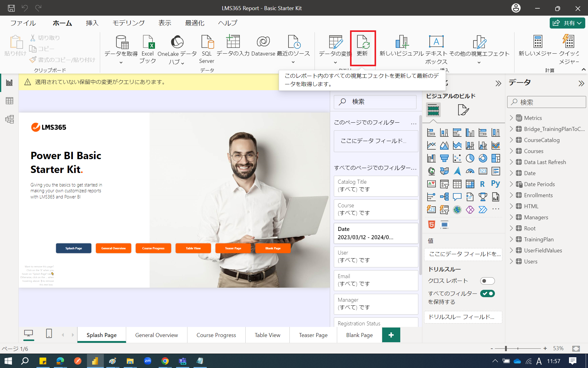Click the Save icon in the title bar
Screen dimensions: 588x368
click(11, 8)
